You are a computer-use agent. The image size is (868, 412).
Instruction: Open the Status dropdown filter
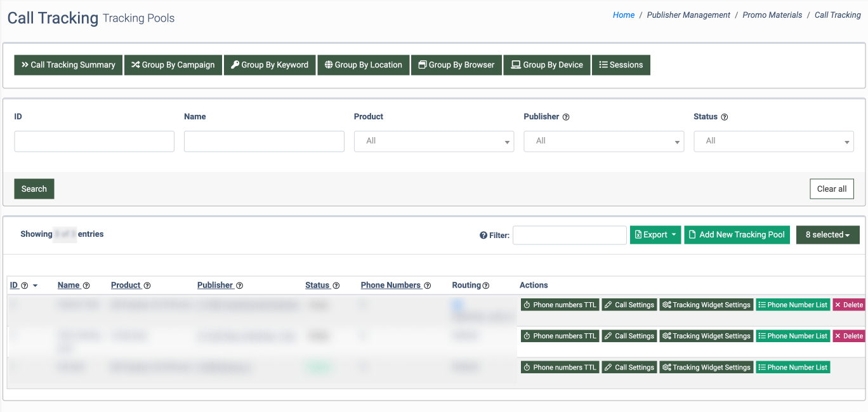click(773, 141)
